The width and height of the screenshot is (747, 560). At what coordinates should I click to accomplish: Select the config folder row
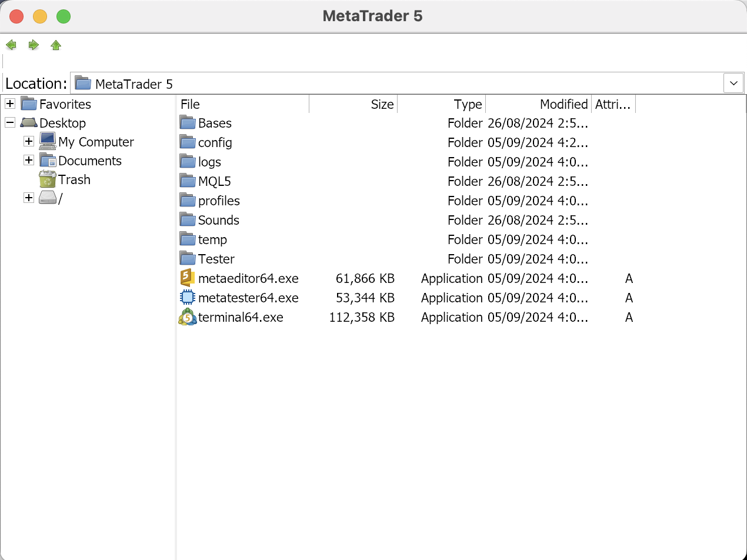tap(406, 142)
